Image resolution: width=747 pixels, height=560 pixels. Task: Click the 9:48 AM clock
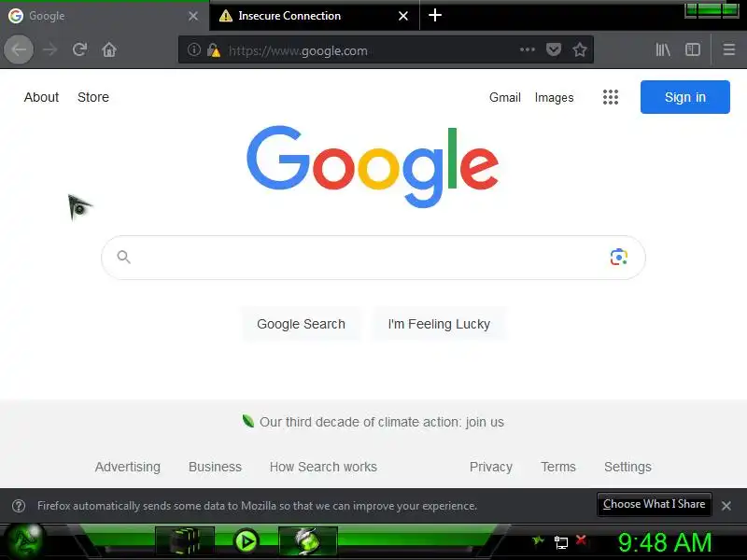point(665,542)
